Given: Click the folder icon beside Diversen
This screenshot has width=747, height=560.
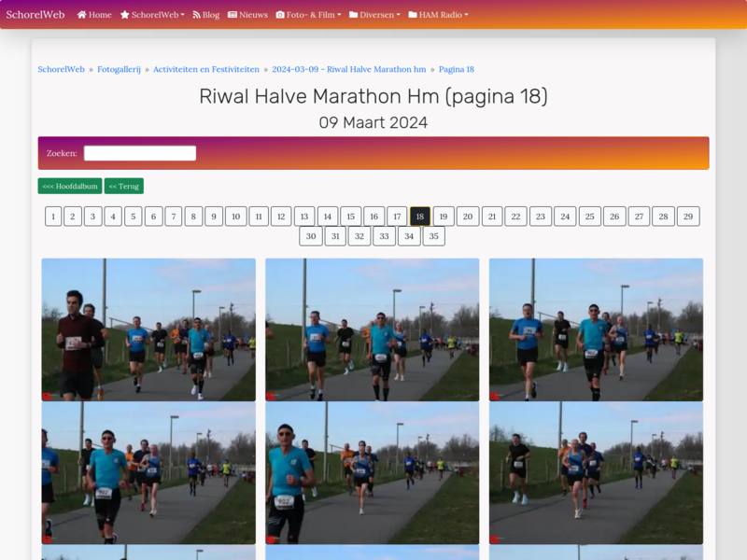Looking at the screenshot, I should 354,15.
